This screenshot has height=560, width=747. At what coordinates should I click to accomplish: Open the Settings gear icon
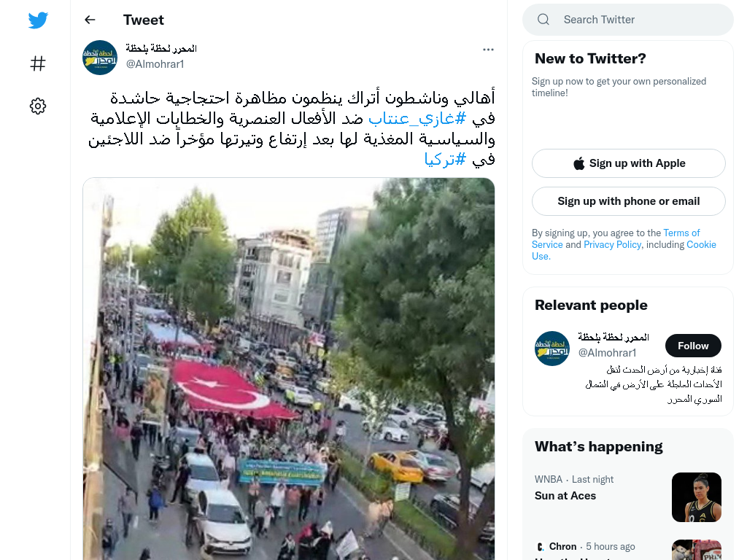tap(38, 106)
